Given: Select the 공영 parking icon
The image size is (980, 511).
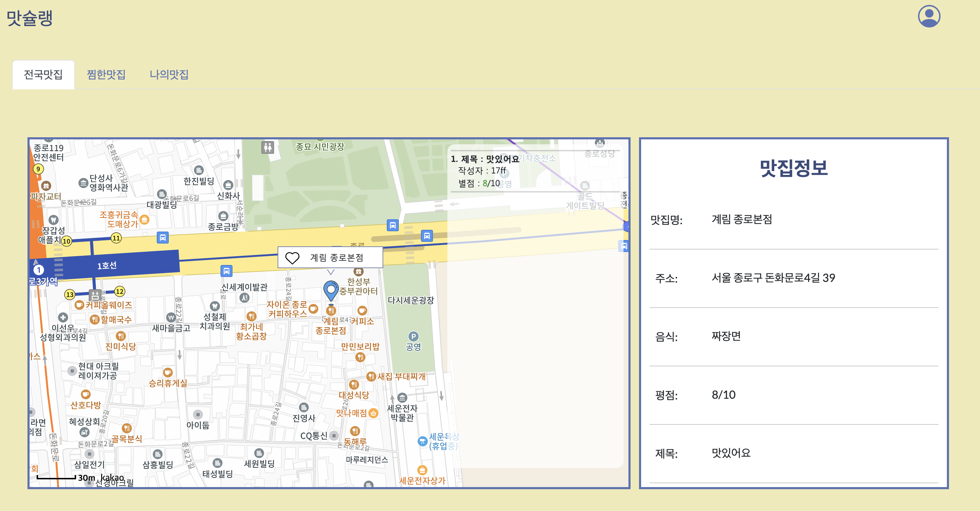Looking at the screenshot, I should pyautogui.click(x=413, y=336).
